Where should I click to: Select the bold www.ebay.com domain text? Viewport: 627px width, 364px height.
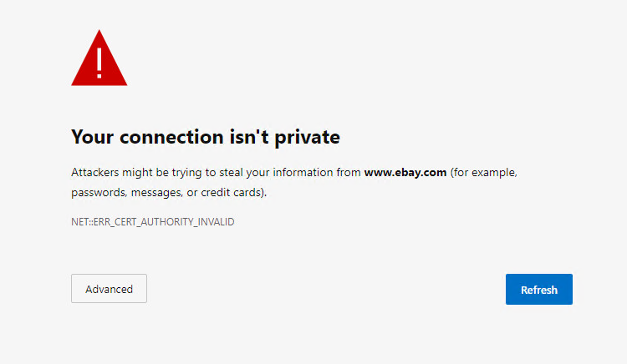click(x=405, y=173)
